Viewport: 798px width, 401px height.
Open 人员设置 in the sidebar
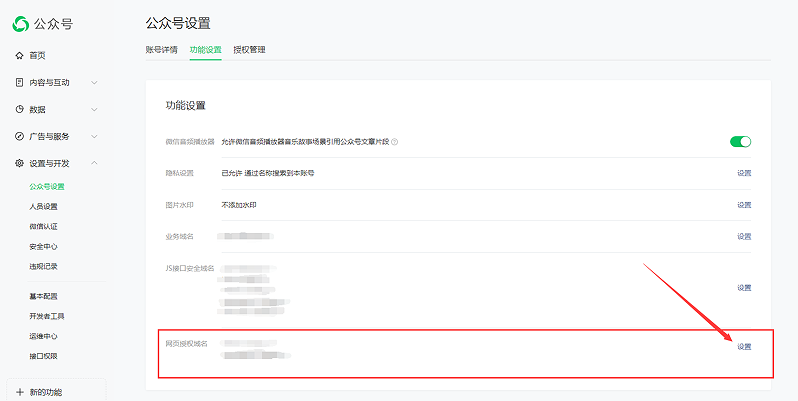[x=43, y=207]
